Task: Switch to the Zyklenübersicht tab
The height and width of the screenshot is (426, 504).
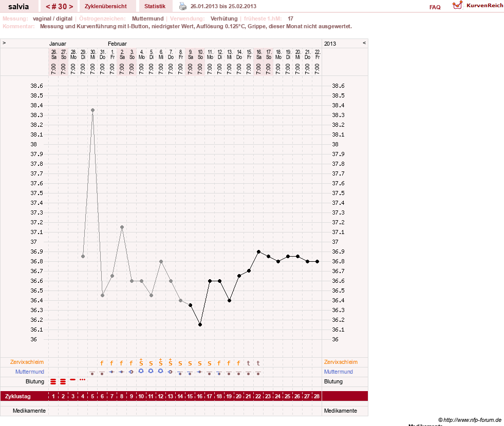Action: pos(105,6)
